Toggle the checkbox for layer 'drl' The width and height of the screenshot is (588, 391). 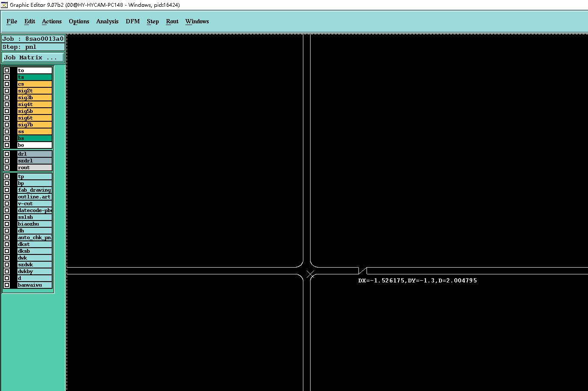coord(7,154)
